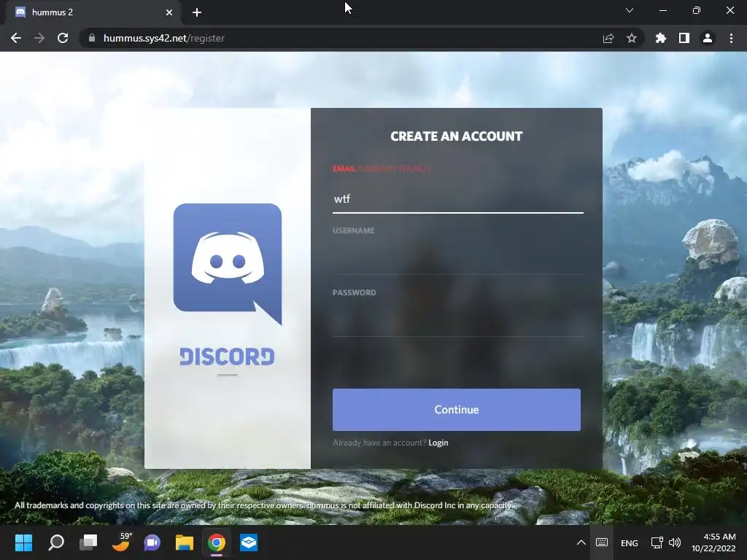Viewport: 747px width, 560px height.
Task: Open the network tray icon
Action: pyautogui.click(x=657, y=542)
